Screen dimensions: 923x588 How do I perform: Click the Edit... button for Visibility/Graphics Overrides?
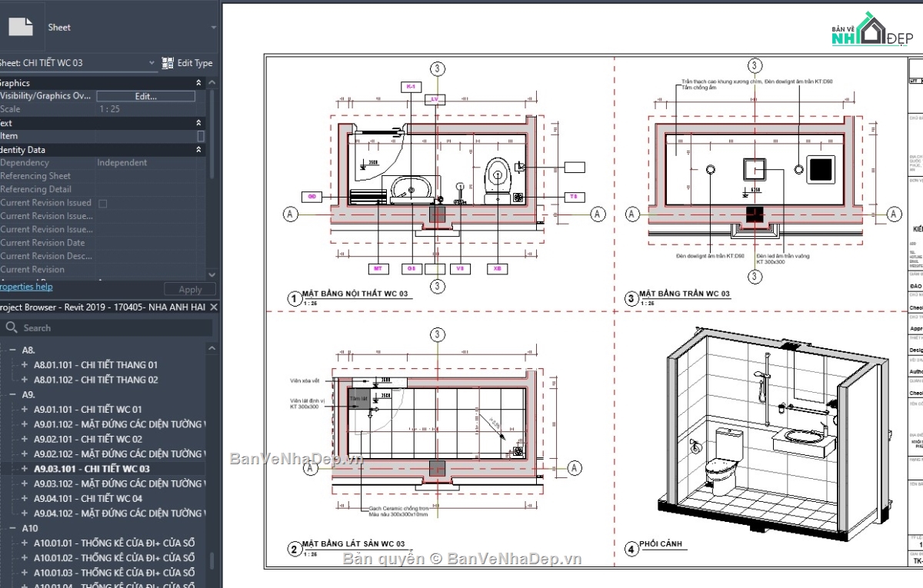(145, 96)
